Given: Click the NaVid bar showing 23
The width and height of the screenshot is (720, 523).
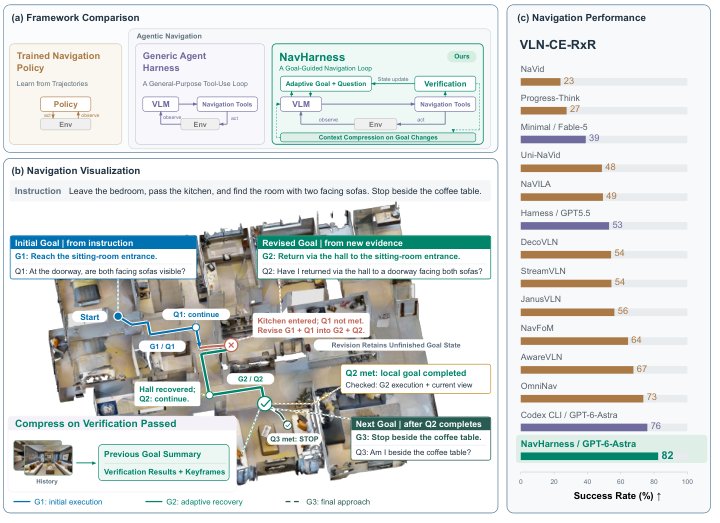Looking at the screenshot, I should (x=540, y=82).
